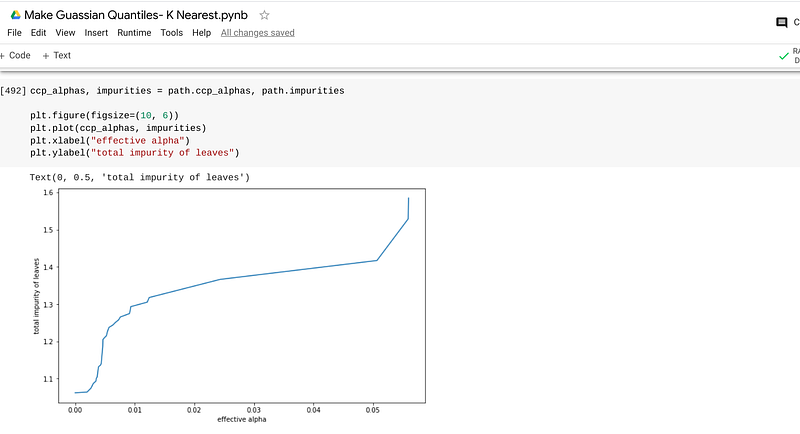This screenshot has height=434, width=800.
Task: Click the cell execution count [492]
Action: [x=13, y=91]
